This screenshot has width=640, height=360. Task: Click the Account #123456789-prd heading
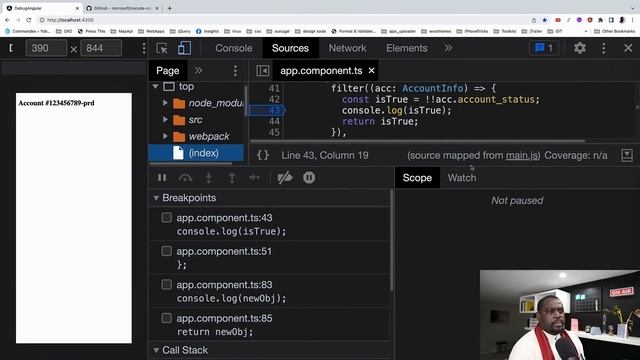point(56,103)
